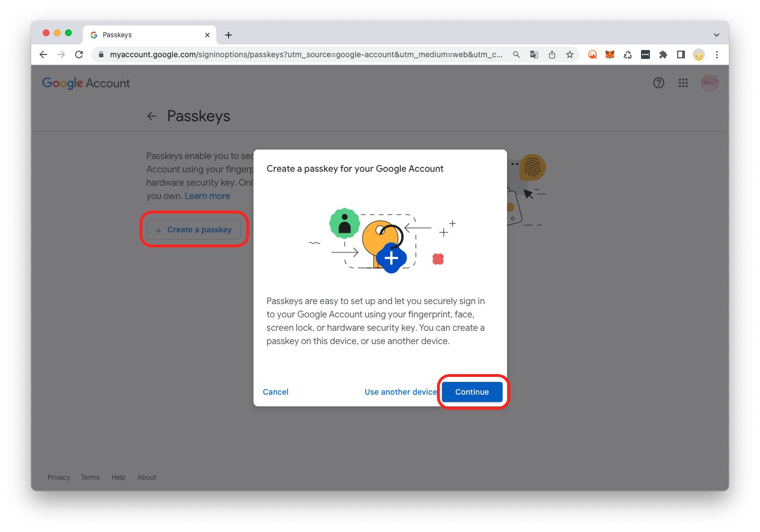Image resolution: width=760 pixels, height=532 pixels.
Task: Open the Share icon in the address bar
Action: pos(552,54)
